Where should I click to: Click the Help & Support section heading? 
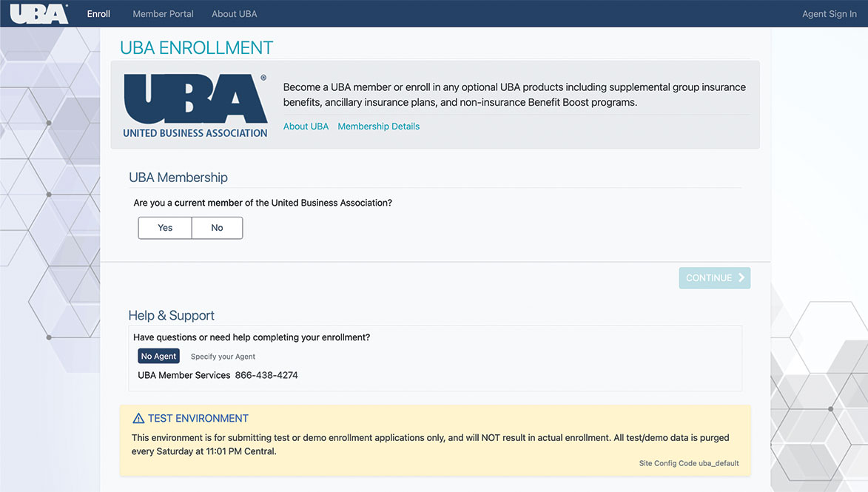pos(171,314)
